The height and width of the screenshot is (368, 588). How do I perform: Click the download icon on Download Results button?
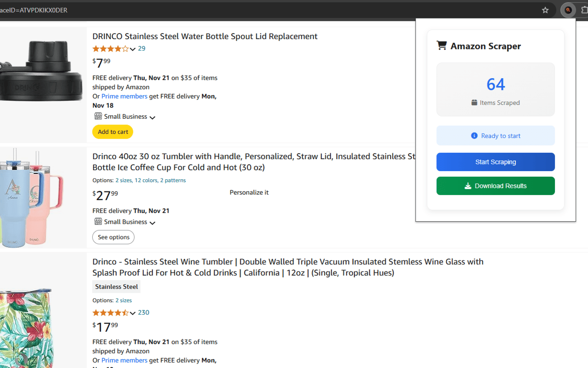tap(468, 186)
